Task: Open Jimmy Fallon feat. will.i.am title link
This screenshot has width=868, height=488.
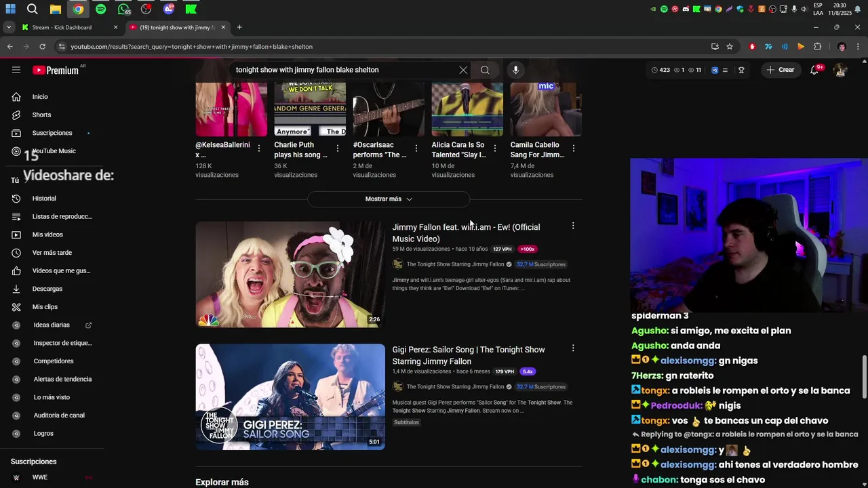Action: [466, 233]
